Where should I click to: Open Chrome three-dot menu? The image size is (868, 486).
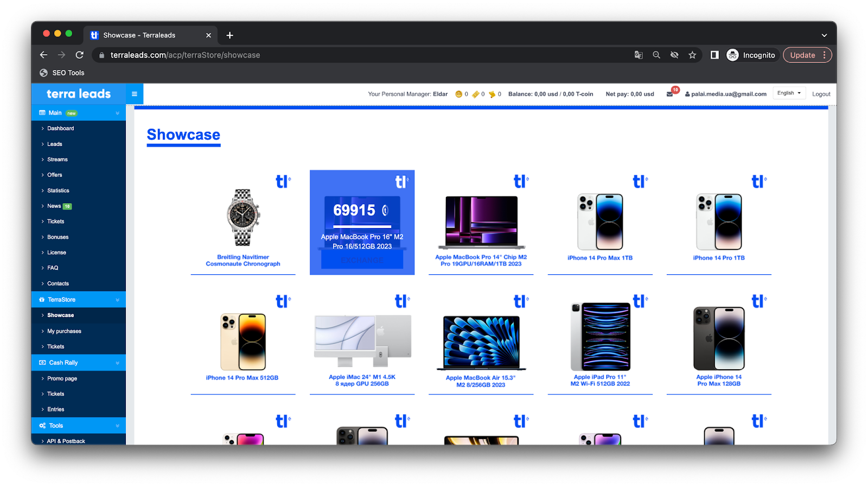825,55
